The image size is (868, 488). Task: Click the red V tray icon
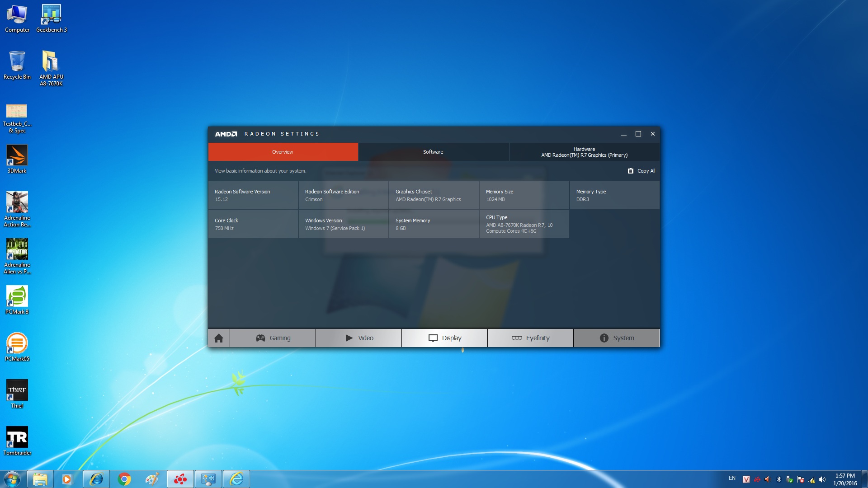[x=746, y=479]
